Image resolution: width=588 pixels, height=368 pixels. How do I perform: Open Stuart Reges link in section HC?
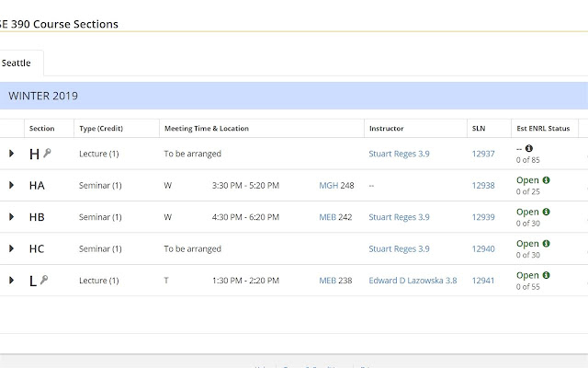click(x=399, y=248)
